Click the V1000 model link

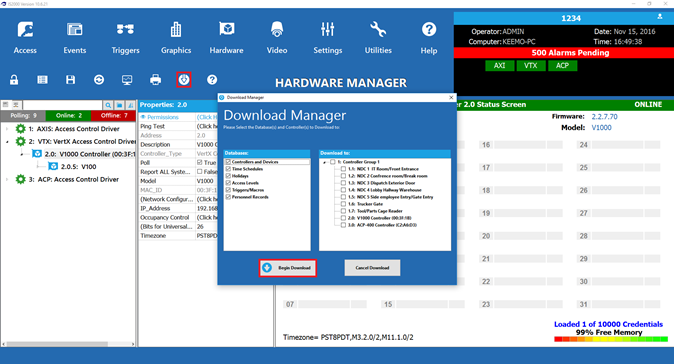601,128
